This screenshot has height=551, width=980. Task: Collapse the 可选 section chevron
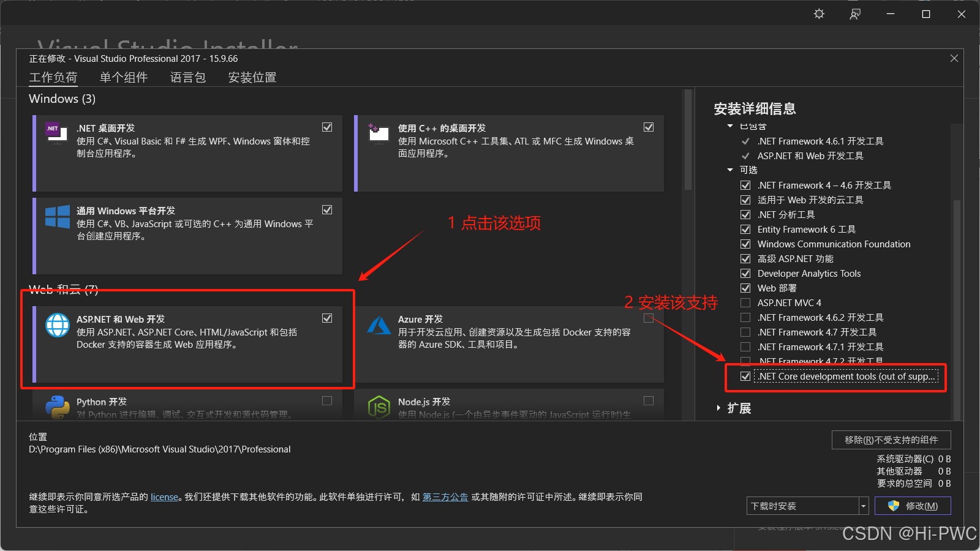coord(730,170)
